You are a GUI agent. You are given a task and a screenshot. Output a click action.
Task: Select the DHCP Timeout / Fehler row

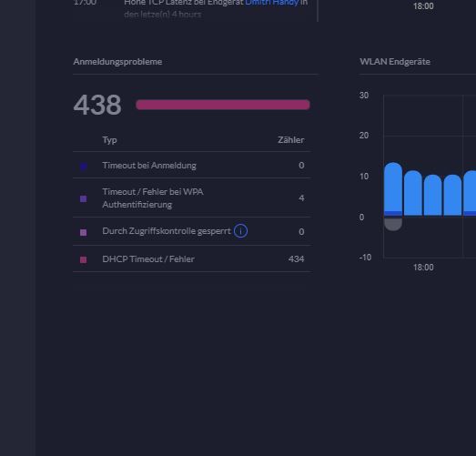coord(192,258)
